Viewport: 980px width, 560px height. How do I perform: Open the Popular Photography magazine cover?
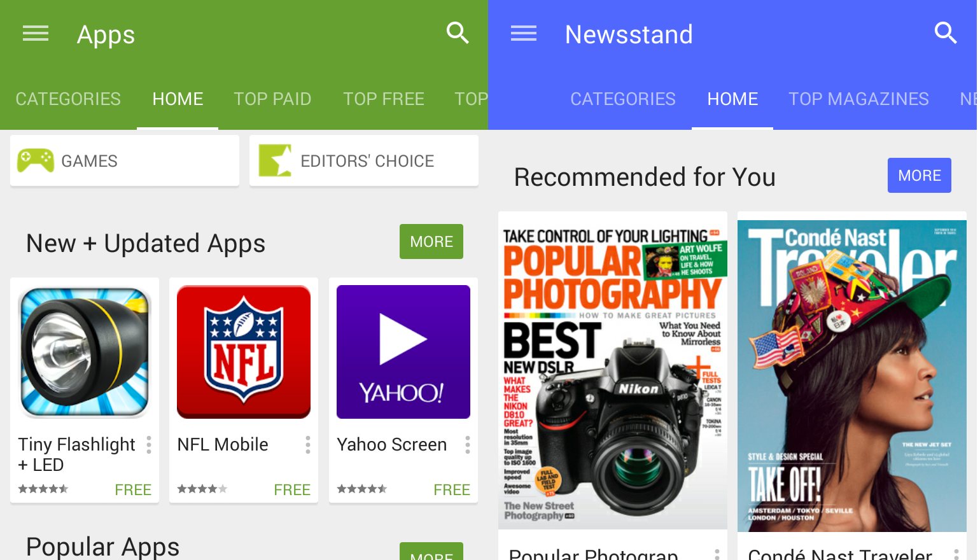click(613, 370)
